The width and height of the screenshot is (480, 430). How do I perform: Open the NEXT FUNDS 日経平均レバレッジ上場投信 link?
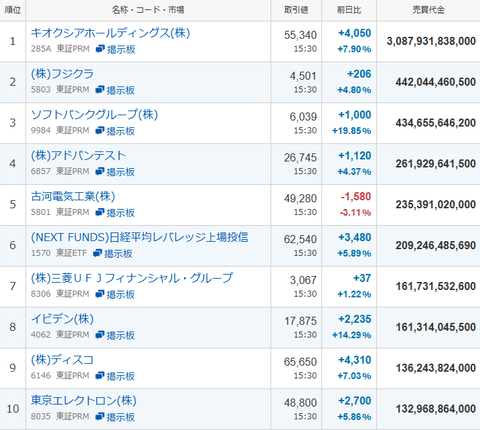point(140,237)
